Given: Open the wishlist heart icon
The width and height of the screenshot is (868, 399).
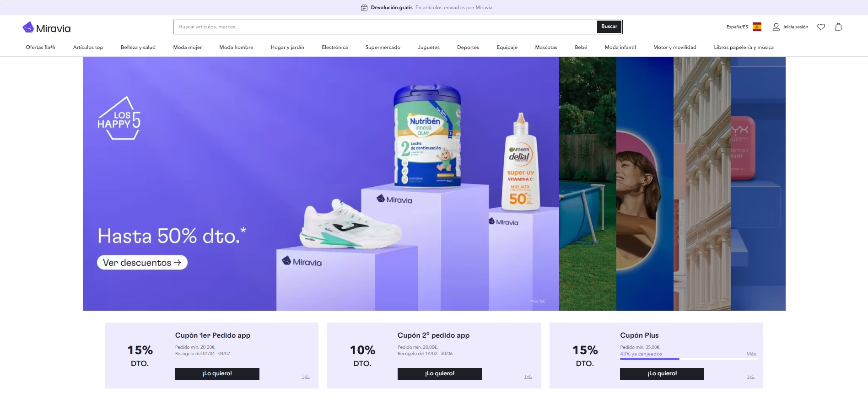Looking at the screenshot, I should coord(821,27).
